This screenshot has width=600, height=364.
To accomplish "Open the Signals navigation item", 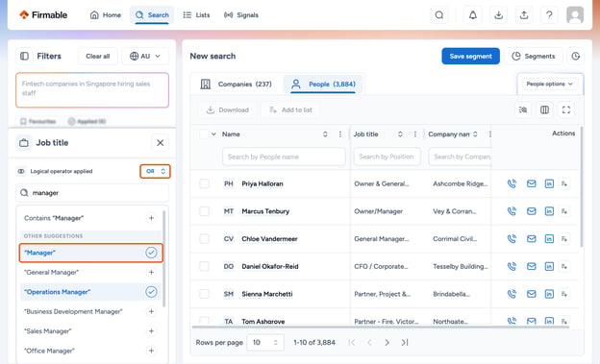I will pos(241,15).
